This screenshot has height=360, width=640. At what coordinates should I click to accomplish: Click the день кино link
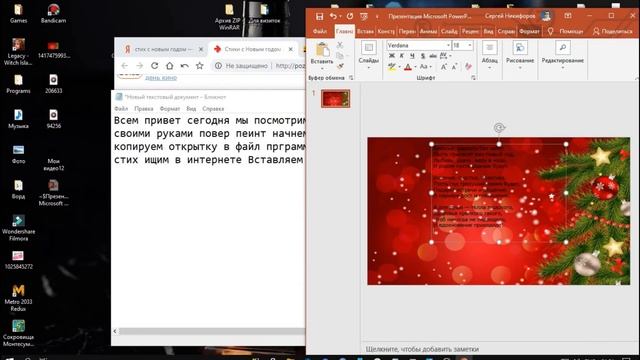pos(161,78)
